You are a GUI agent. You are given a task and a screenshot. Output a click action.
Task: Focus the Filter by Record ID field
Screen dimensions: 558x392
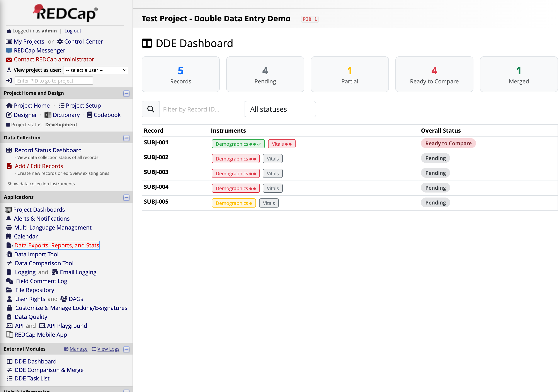[202, 109]
